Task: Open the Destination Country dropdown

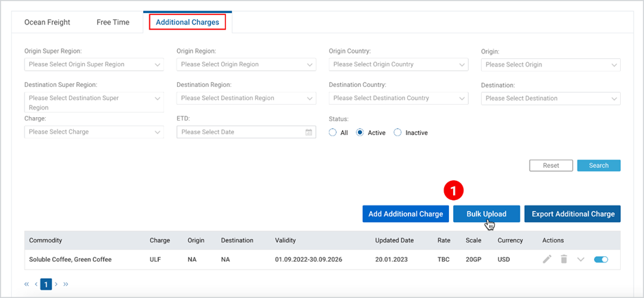Action: pos(398,98)
